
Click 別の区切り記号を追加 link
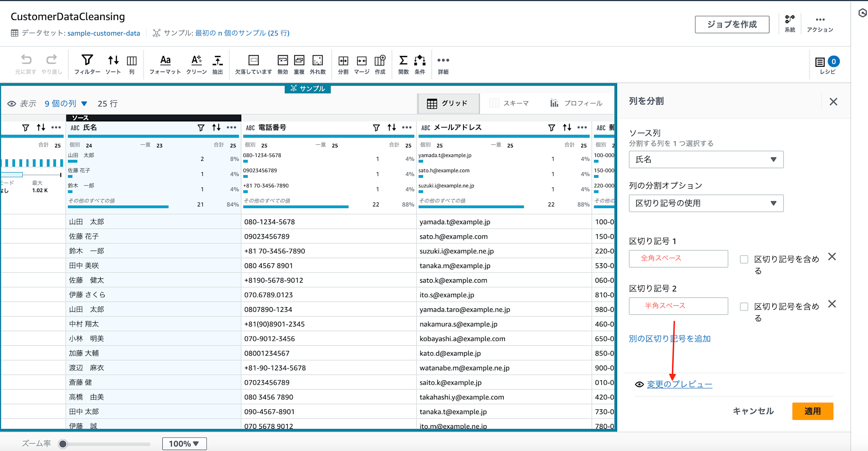[670, 339]
